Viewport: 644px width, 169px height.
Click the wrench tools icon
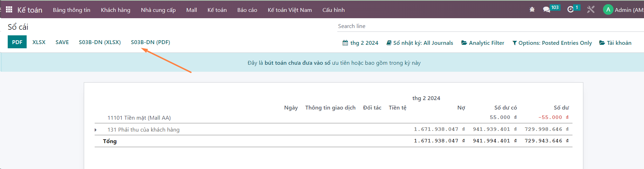(x=591, y=9)
